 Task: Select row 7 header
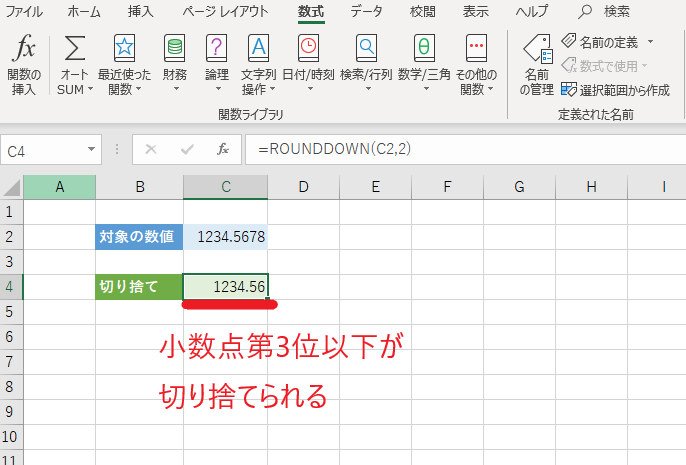point(11,362)
